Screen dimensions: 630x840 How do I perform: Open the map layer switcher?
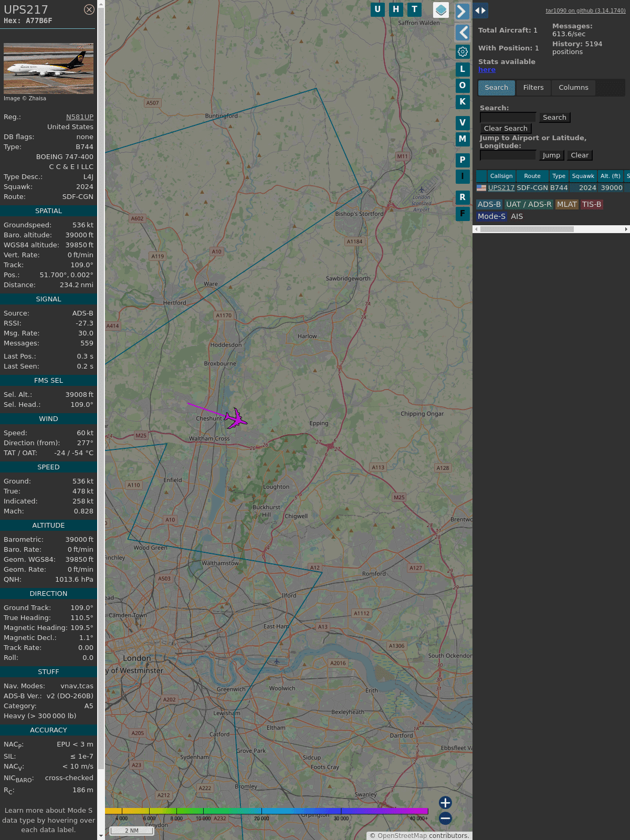(x=441, y=10)
